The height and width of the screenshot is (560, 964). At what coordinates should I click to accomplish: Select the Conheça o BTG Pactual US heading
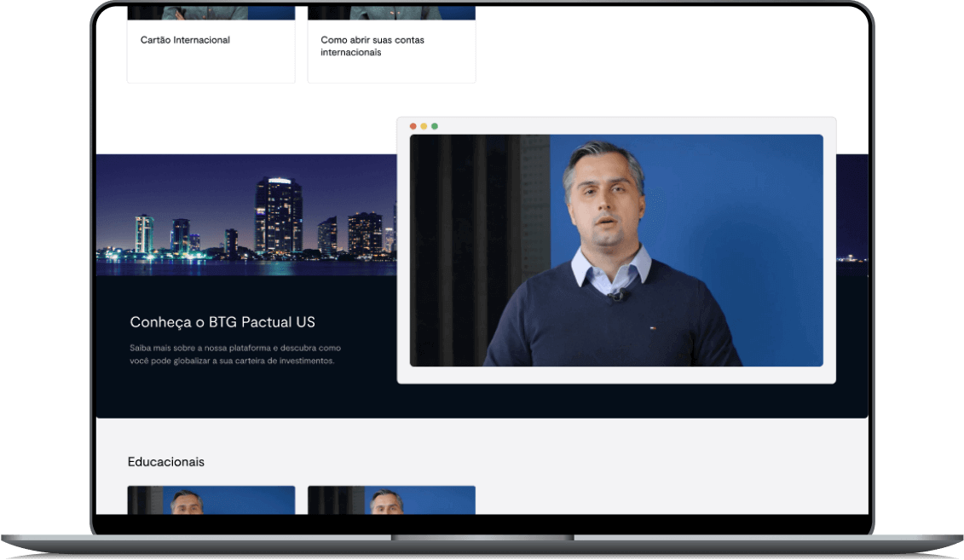pos(222,322)
